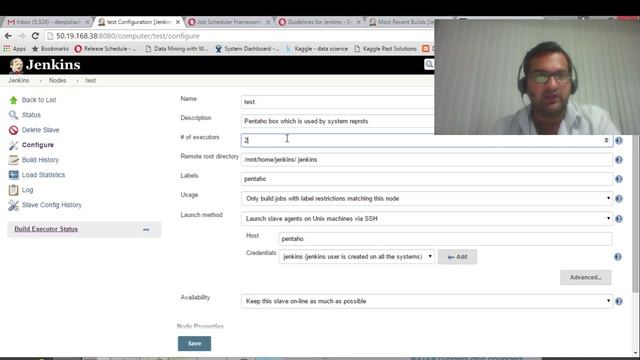Click into the Description field

338,121
